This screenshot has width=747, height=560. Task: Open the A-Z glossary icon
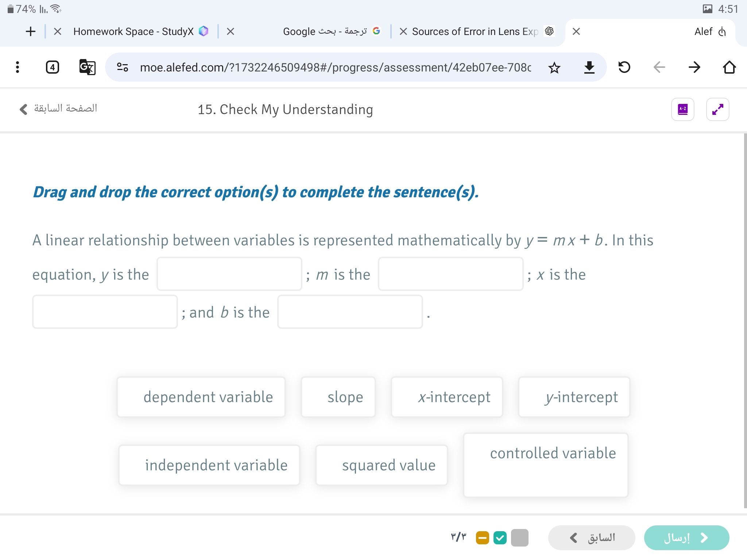683,109
